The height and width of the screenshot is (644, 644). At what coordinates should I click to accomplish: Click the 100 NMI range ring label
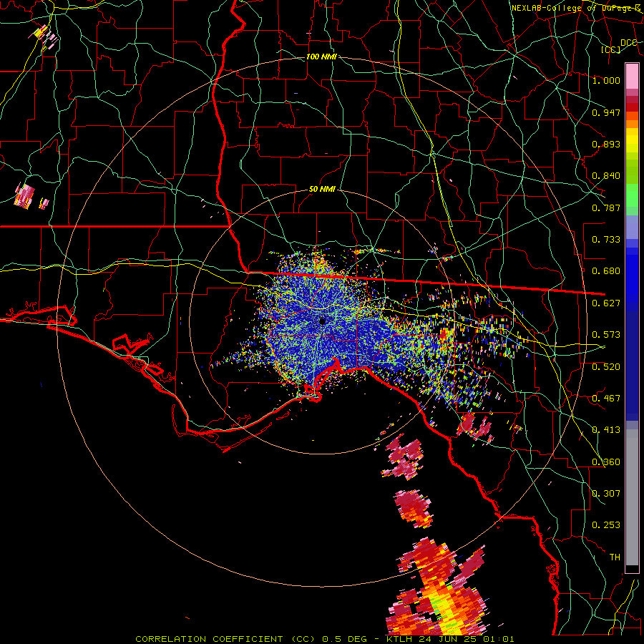321,57
